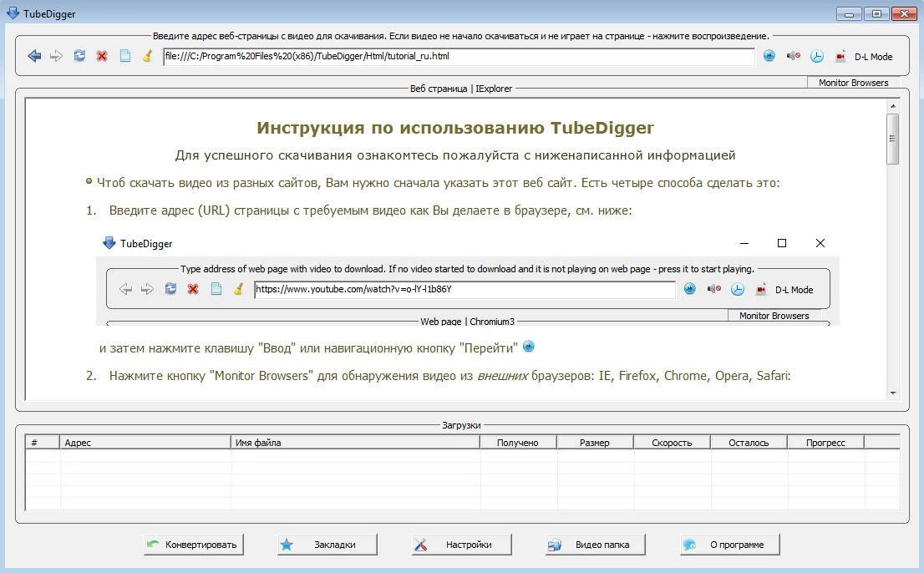This screenshot has height=573, width=924.
Task: Click the youtube URL in tutorial image
Action: coord(353,289)
